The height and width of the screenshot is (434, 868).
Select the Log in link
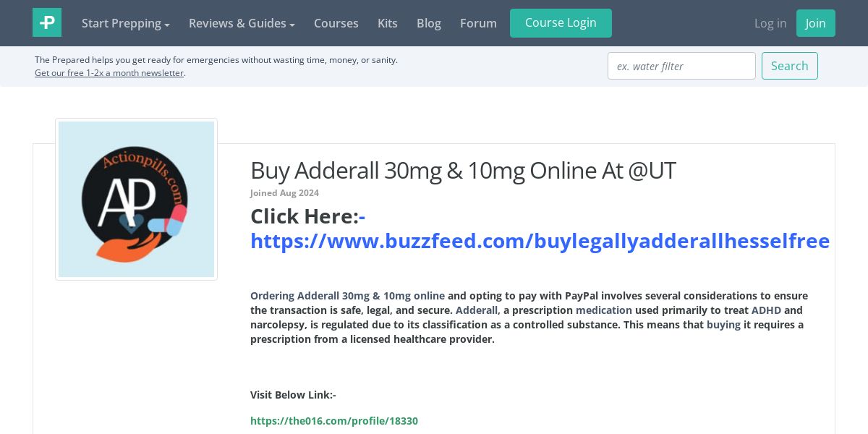click(x=770, y=23)
